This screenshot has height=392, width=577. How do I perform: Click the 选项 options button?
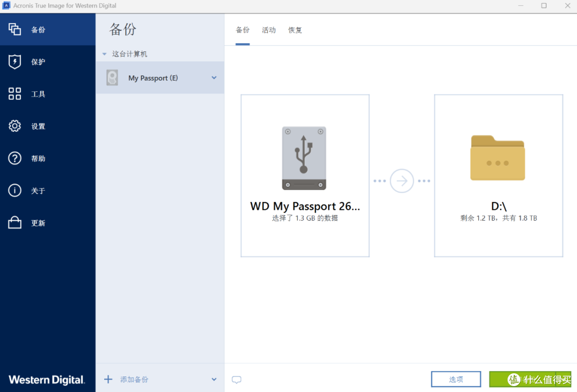click(x=456, y=379)
